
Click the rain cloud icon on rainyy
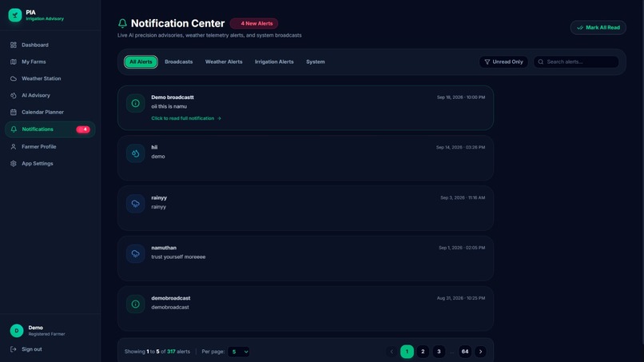coord(136,204)
